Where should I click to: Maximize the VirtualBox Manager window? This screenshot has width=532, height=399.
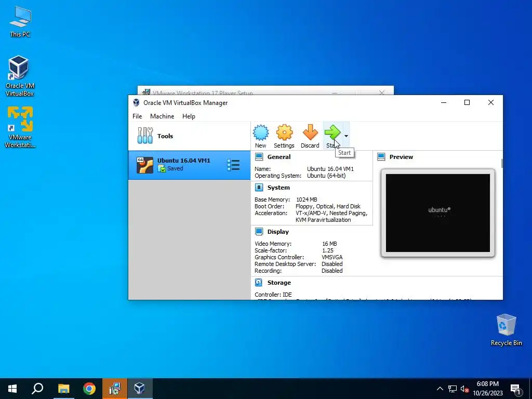tap(467, 102)
